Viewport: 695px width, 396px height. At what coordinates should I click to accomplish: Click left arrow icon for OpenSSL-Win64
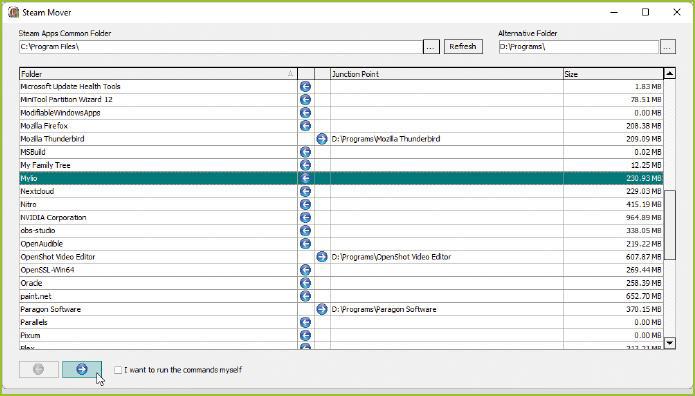tap(305, 270)
